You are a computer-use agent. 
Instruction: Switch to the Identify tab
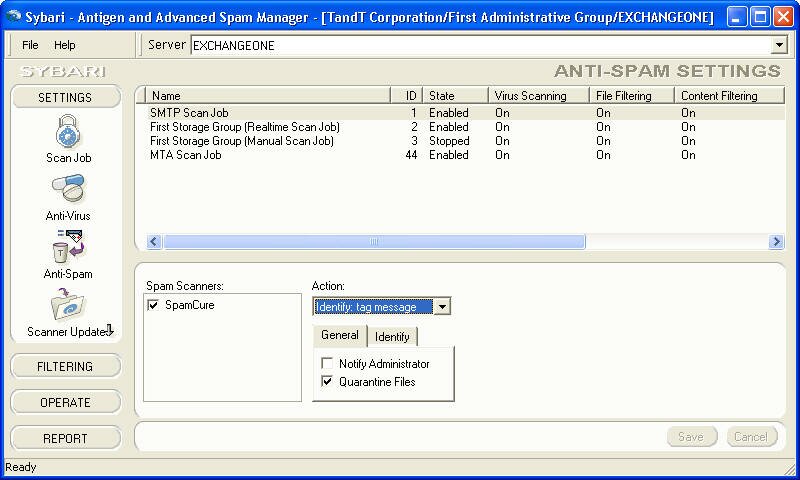[x=392, y=337]
